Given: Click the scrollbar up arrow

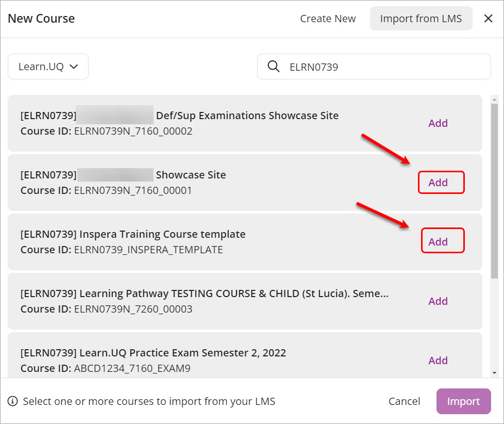Looking at the screenshot, I should (x=495, y=100).
